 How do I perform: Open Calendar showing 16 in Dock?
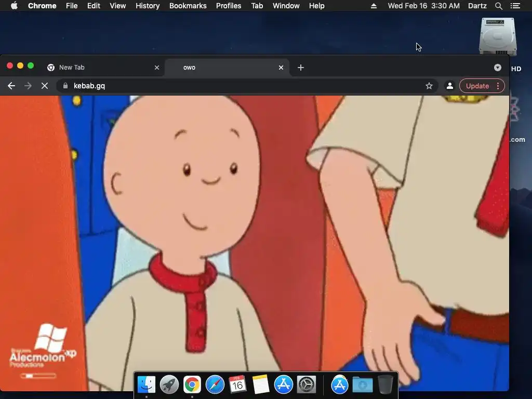tap(237, 385)
